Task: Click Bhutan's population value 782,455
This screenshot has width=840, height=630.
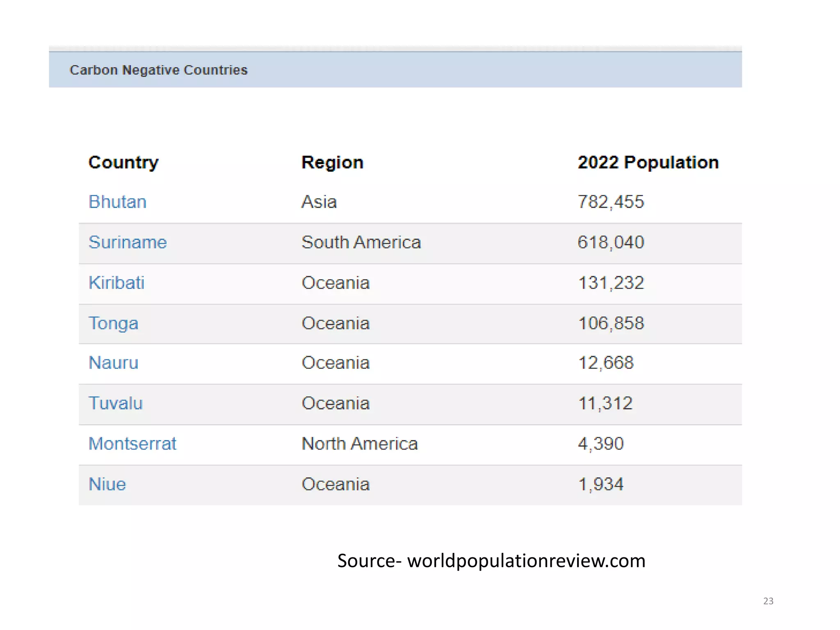Action: tap(611, 202)
